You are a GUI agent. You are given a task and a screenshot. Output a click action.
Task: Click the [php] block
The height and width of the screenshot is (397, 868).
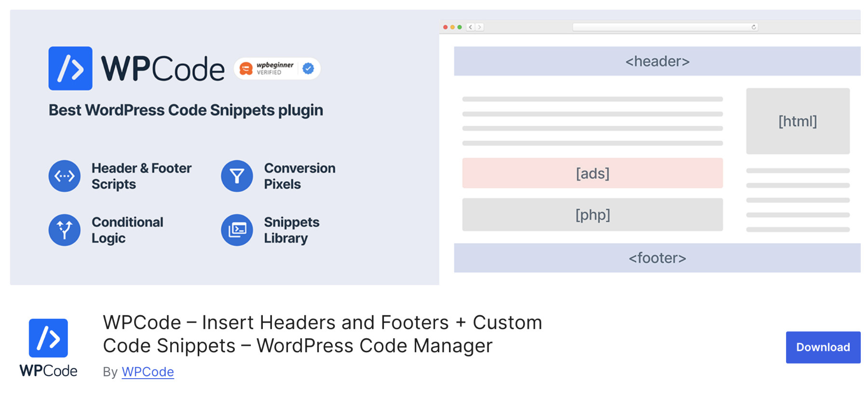tap(592, 215)
